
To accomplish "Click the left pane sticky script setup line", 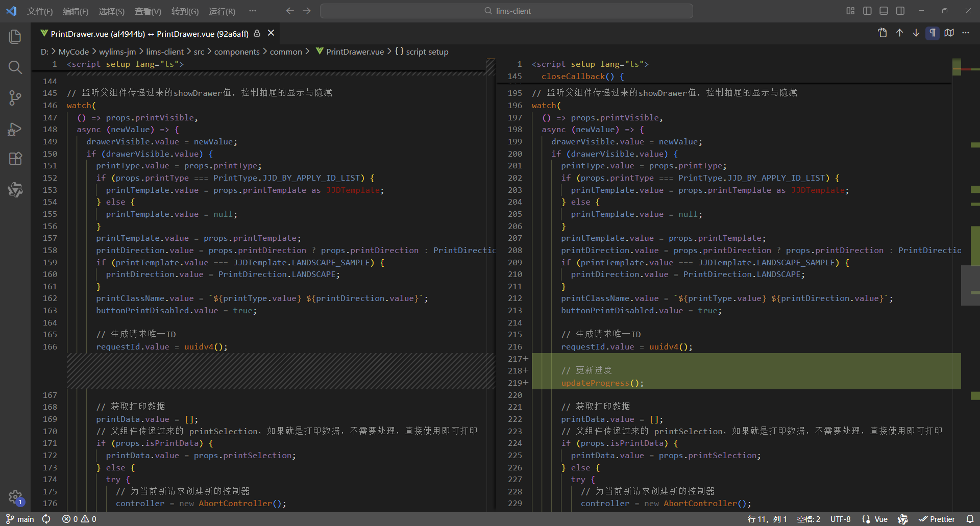I will pyautogui.click(x=125, y=64).
